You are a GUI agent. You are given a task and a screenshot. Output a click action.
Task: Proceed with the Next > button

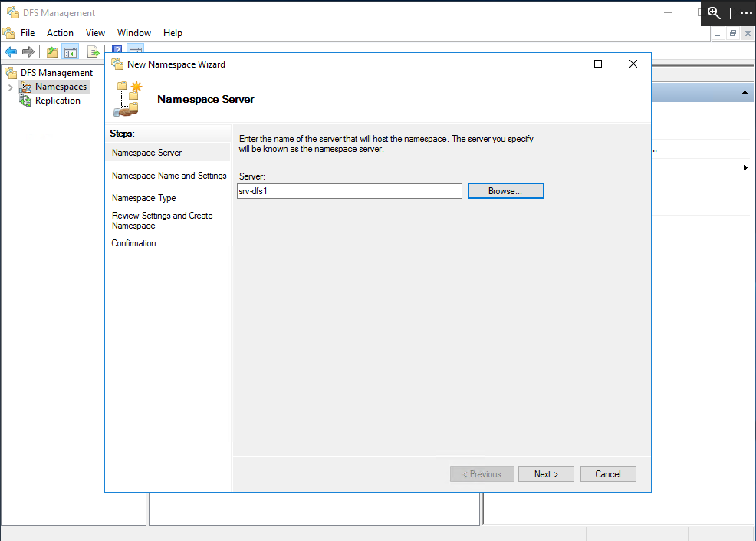pos(546,474)
